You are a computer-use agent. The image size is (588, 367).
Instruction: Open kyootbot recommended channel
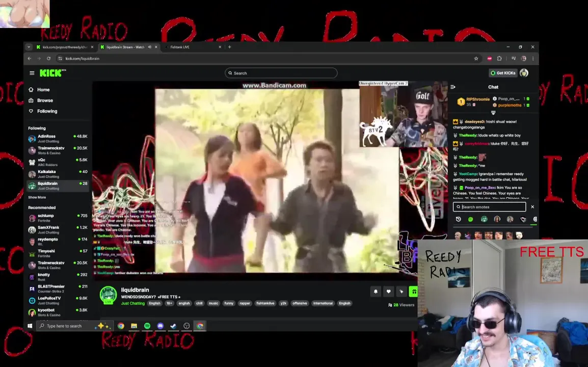click(58, 312)
